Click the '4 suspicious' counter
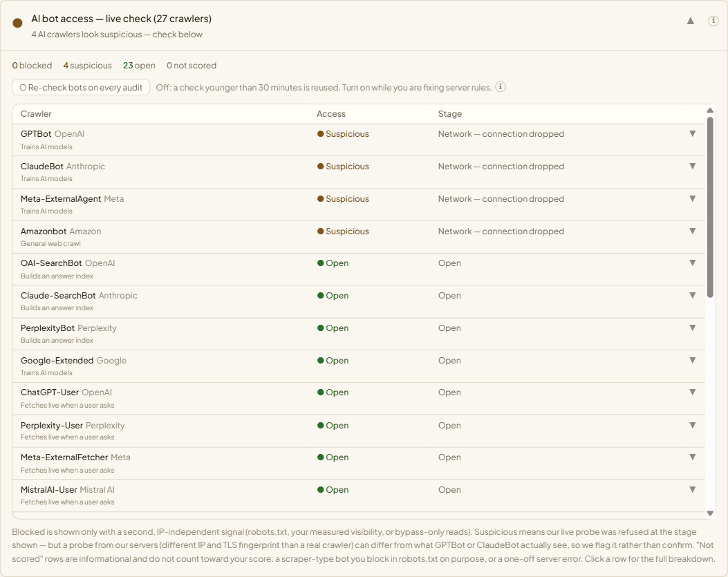 coord(87,66)
